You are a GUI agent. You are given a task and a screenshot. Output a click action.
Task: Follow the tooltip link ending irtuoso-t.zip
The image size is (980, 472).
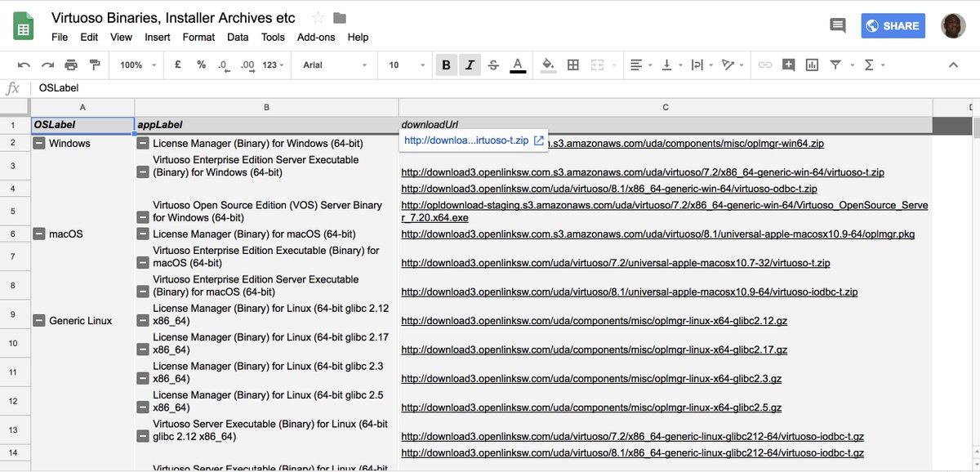465,140
